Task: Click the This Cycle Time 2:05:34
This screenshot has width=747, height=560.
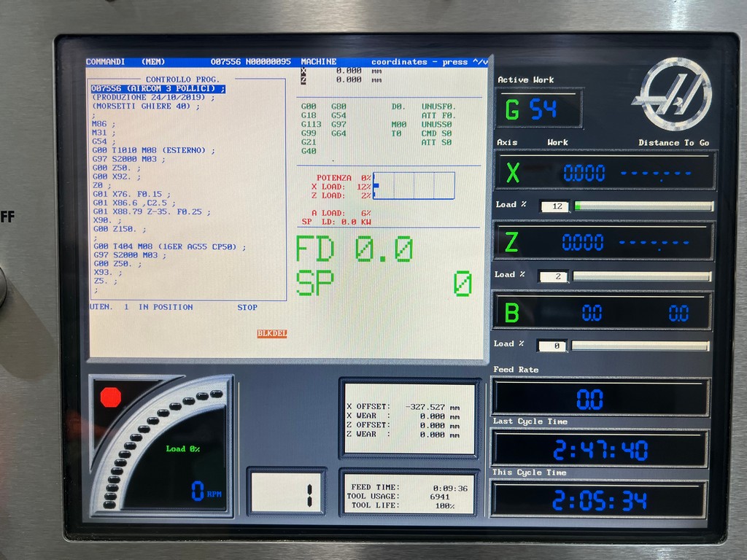Action: [598, 499]
